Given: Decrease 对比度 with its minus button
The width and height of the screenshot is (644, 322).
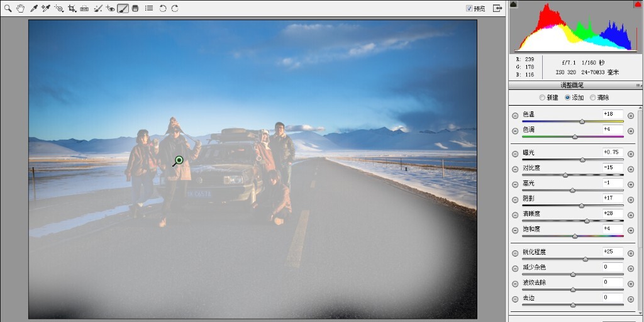Looking at the screenshot, I should pyautogui.click(x=515, y=169).
